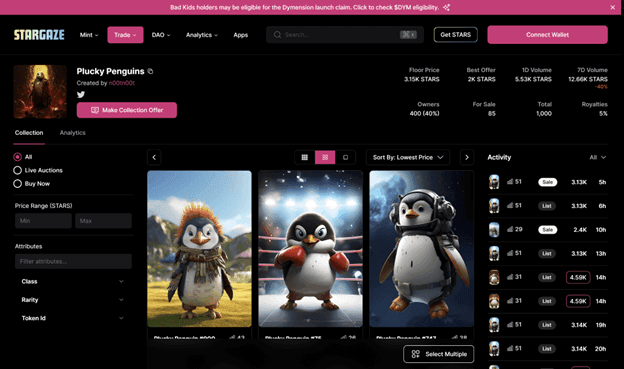
Task: Go to next page with right arrow
Action: point(467,157)
